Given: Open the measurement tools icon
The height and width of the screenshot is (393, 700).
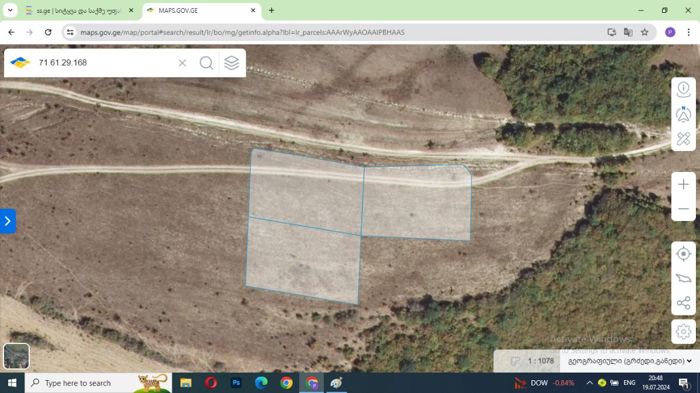Looking at the screenshot, I should [x=683, y=139].
